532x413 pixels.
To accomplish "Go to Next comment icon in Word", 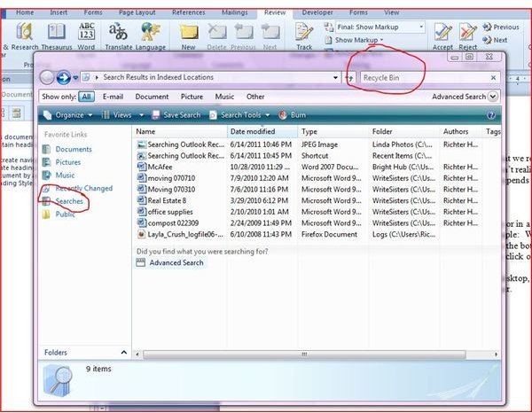I will click(x=270, y=32).
